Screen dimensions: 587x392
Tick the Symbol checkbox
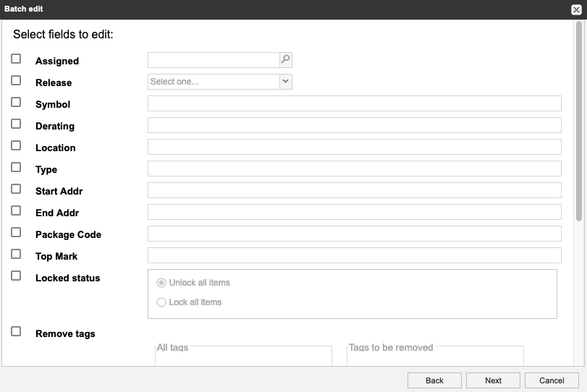click(x=16, y=103)
